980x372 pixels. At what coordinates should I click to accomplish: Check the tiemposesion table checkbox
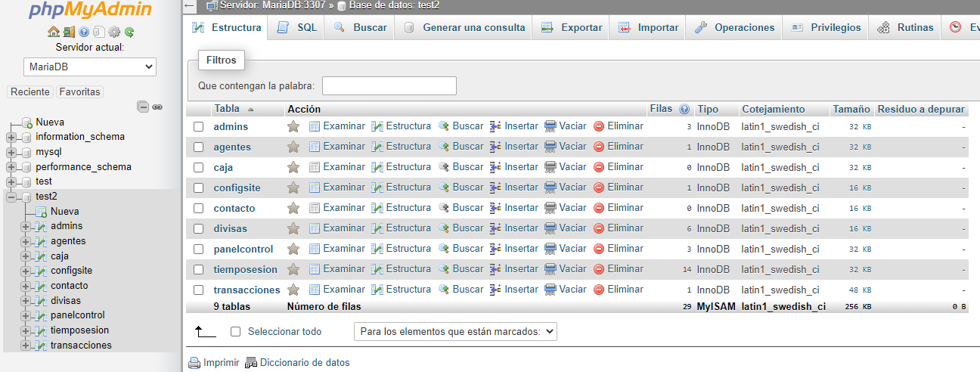(x=199, y=270)
